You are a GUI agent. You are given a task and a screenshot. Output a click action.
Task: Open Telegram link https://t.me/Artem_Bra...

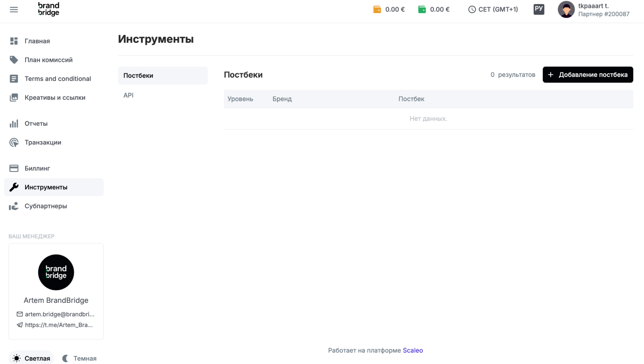point(59,325)
